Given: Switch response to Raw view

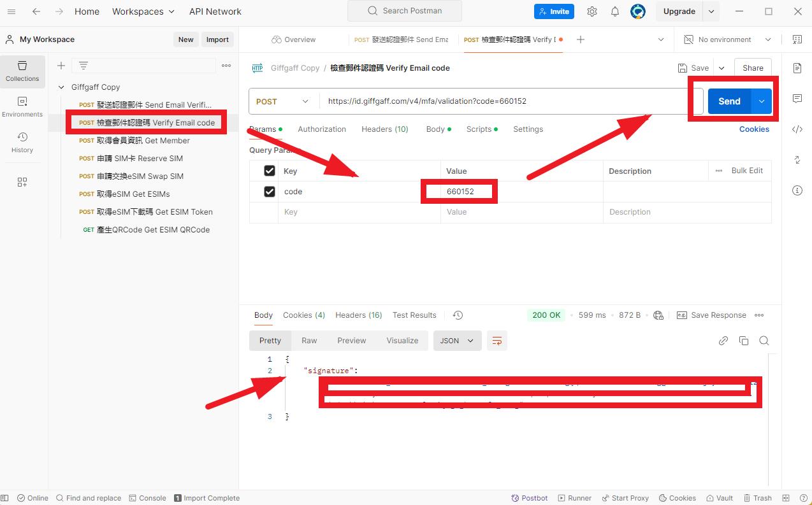Looking at the screenshot, I should [x=309, y=341].
